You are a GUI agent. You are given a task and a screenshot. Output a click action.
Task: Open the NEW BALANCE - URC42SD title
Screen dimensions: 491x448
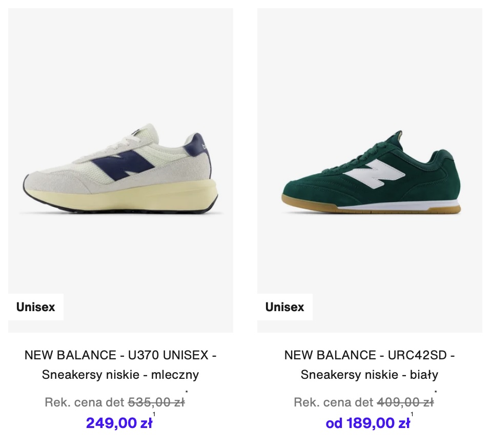click(370, 355)
